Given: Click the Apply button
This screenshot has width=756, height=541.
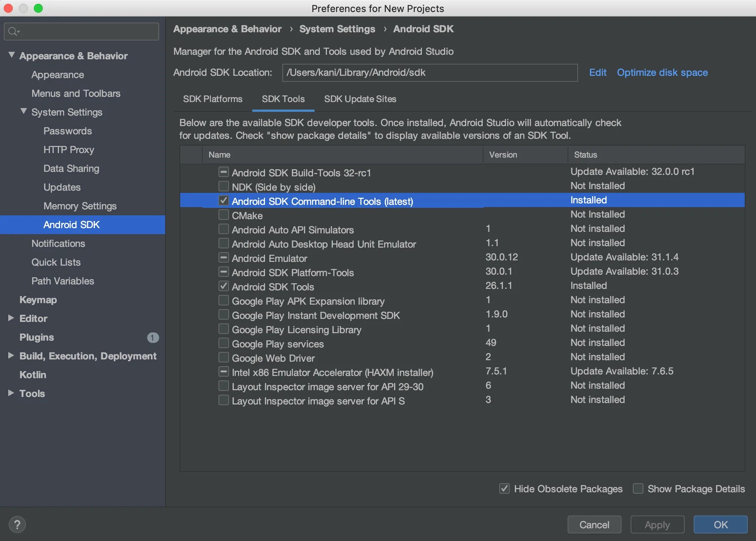Looking at the screenshot, I should (x=657, y=524).
